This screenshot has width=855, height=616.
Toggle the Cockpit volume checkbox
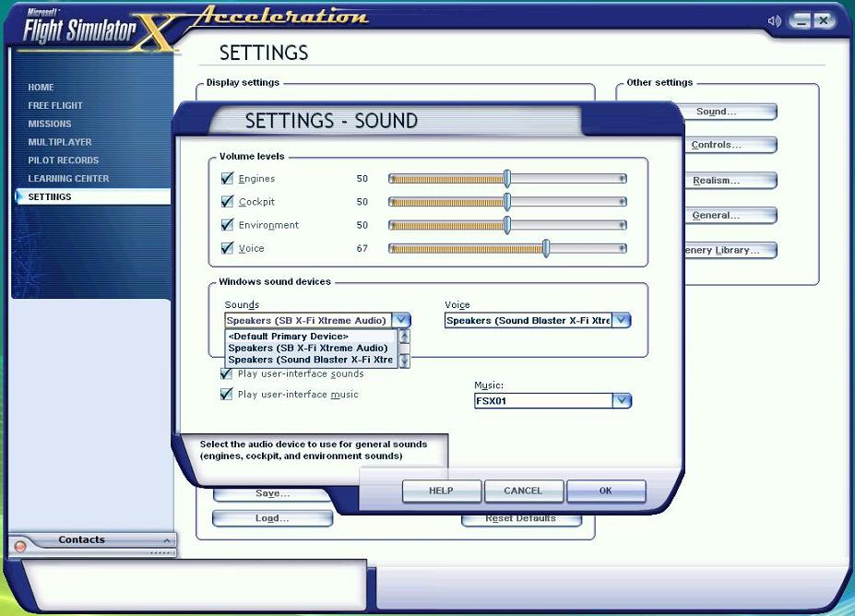click(227, 202)
